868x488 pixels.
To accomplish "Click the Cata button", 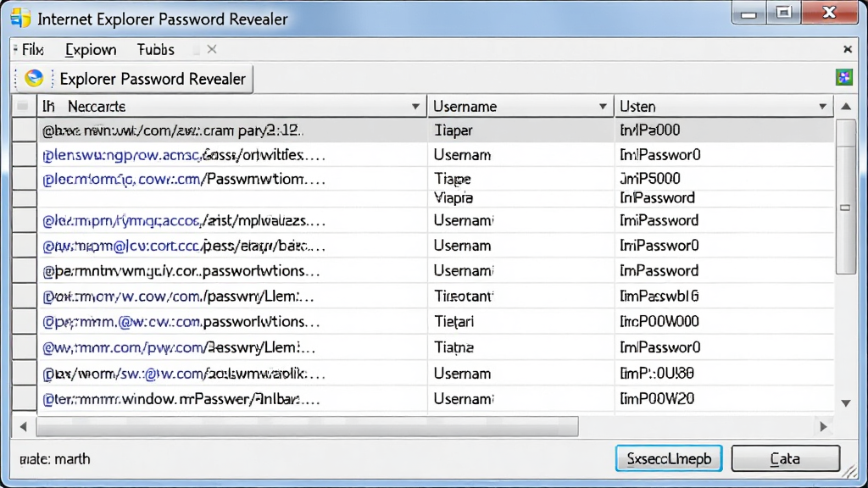I will [785, 458].
